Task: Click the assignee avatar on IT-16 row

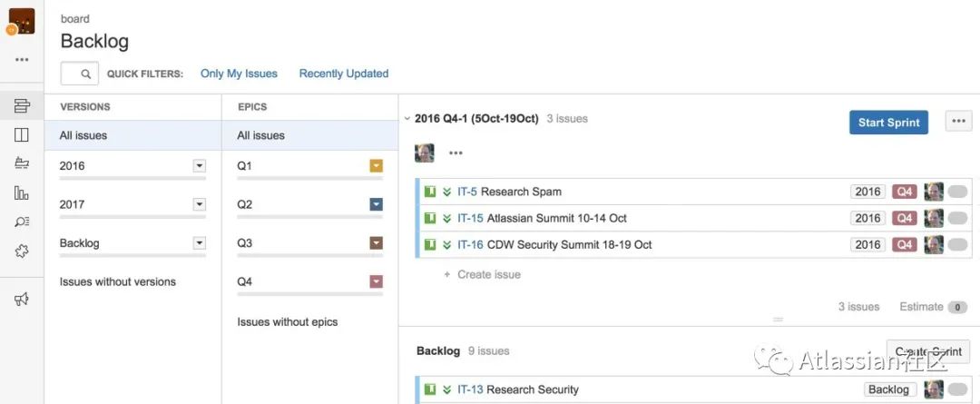Action: (x=934, y=244)
